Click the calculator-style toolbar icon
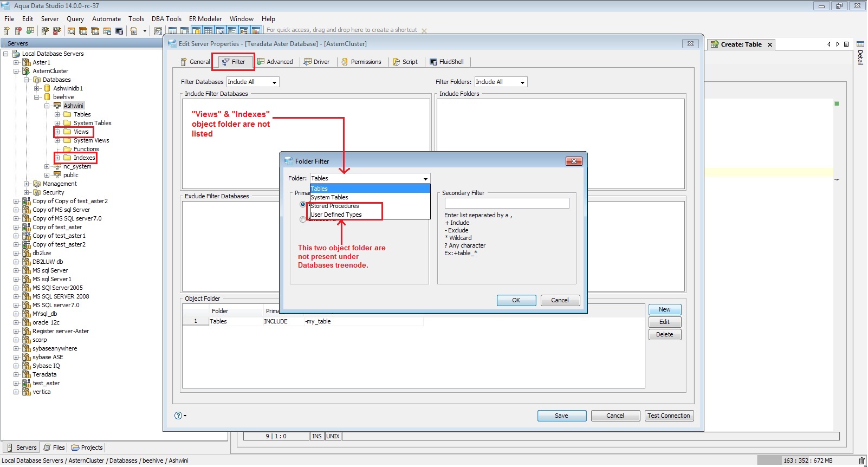 tap(158, 31)
